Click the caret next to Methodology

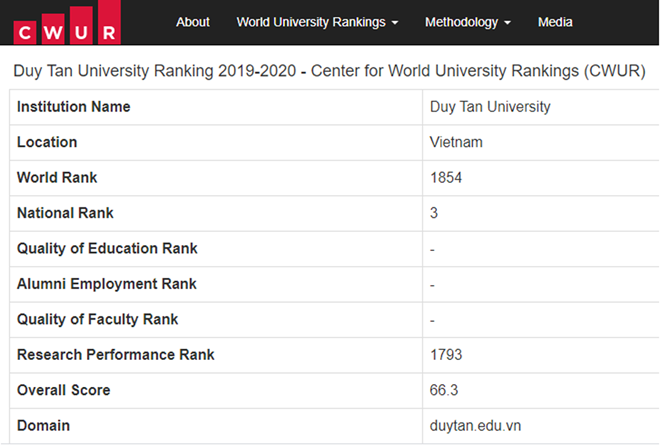[x=507, y=23]
